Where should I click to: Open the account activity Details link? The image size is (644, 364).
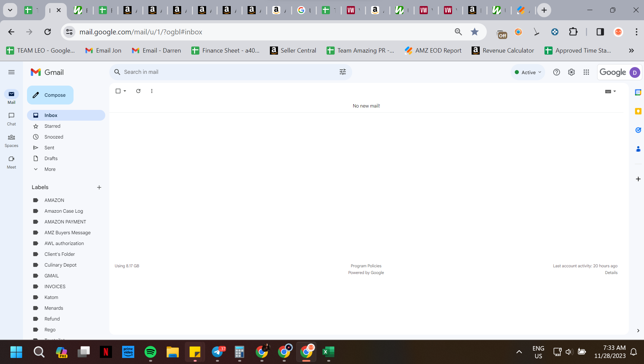(611, 273)
